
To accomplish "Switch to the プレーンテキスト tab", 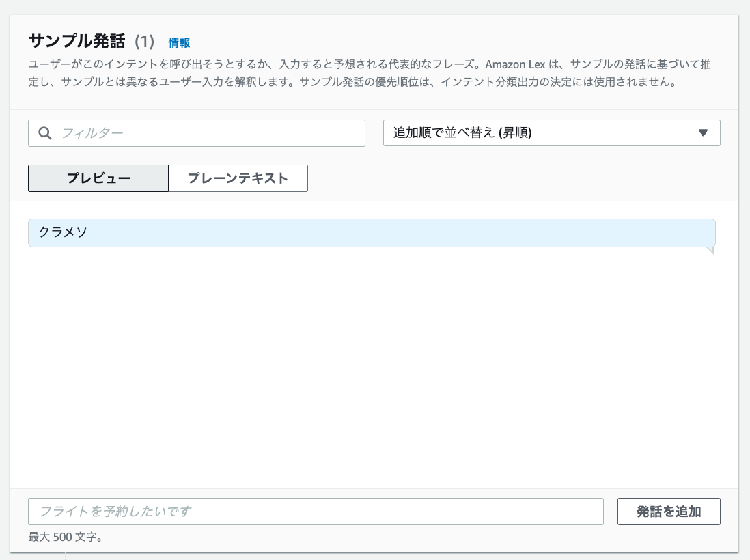I will point(238,178).
